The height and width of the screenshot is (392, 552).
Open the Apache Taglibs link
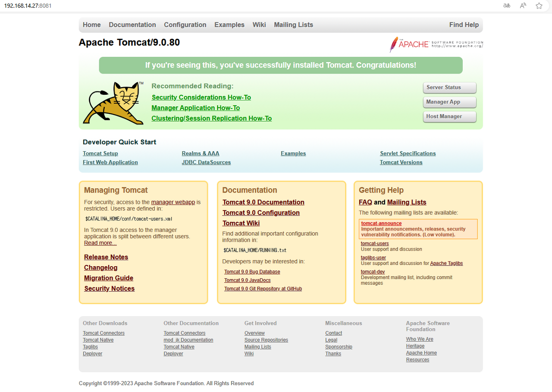click(446, 263)
